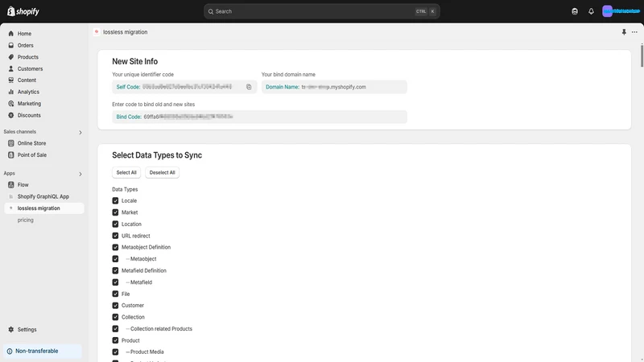
Task: Uncheck the Market checkbox
Action: click(115, 212)
